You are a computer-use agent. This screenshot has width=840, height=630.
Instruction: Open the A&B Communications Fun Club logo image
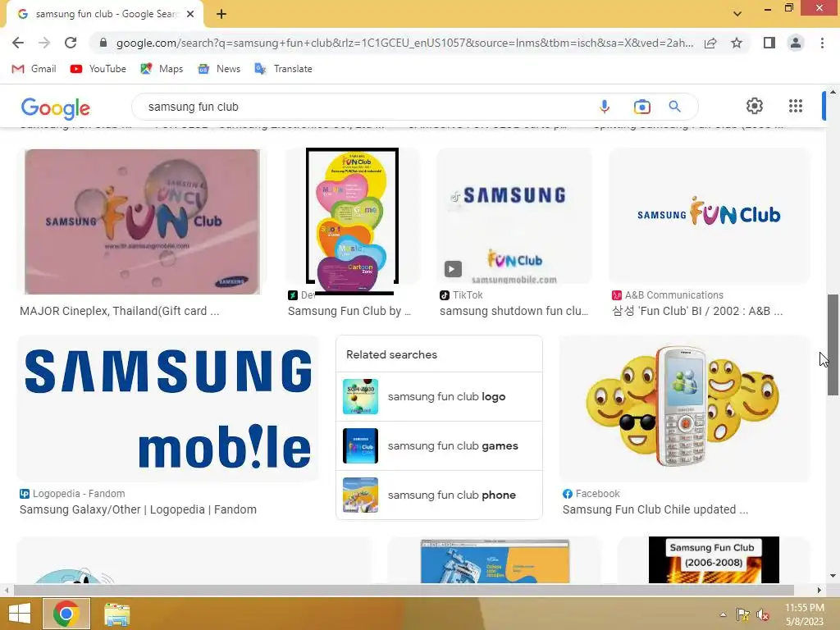coord(709,217)
